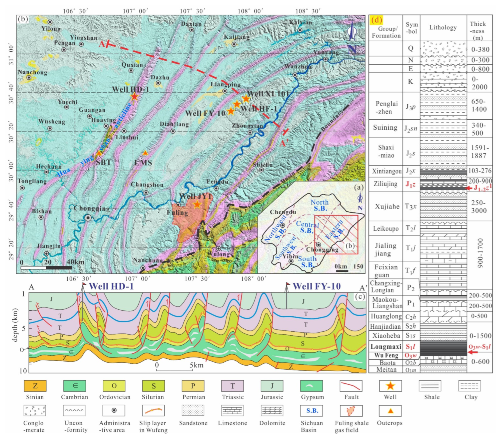Screen dimensions: 504x439
Task: Click the red hatched box in inset map
Action: [336, 234]
